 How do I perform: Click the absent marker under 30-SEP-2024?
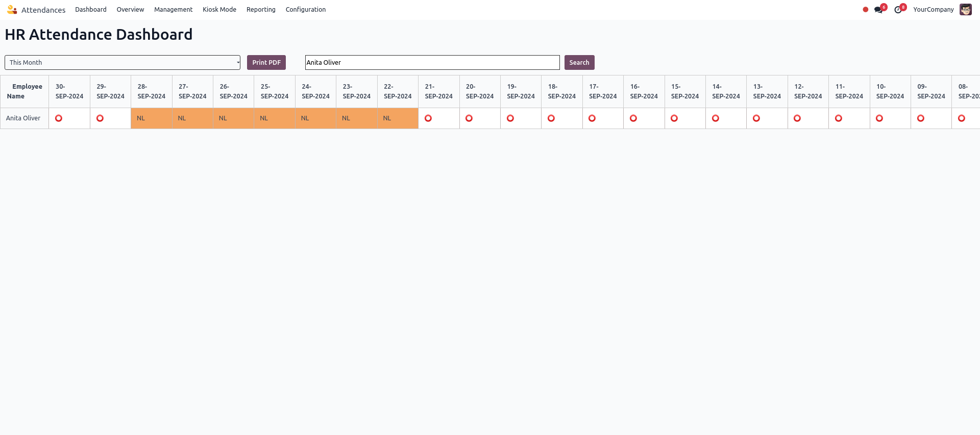point(59,118)
